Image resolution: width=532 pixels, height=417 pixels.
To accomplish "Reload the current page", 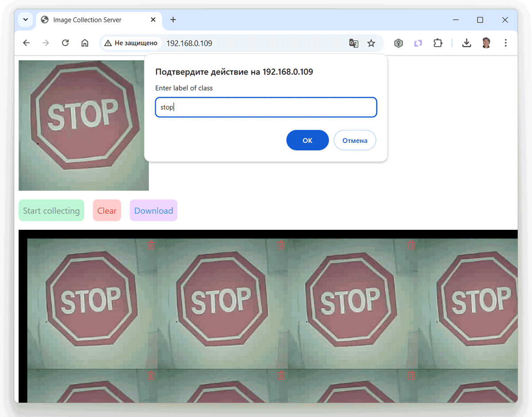I will tap(65, 43).
